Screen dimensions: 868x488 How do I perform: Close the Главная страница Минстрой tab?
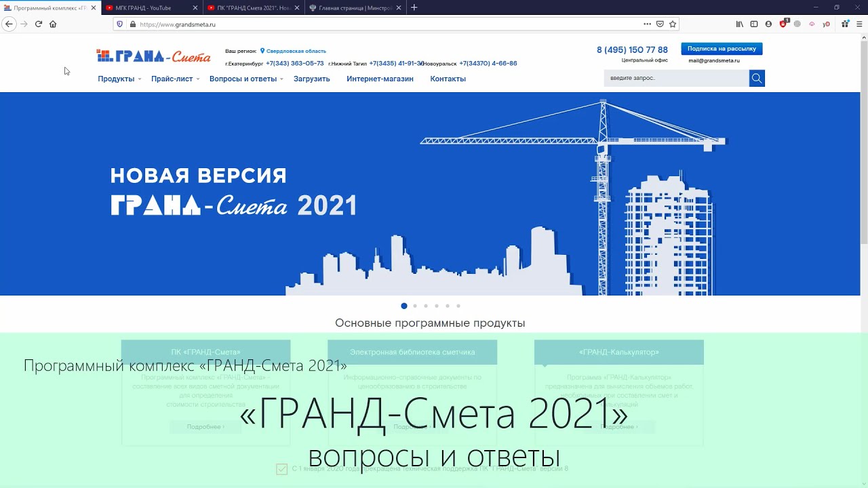[397, 7]
